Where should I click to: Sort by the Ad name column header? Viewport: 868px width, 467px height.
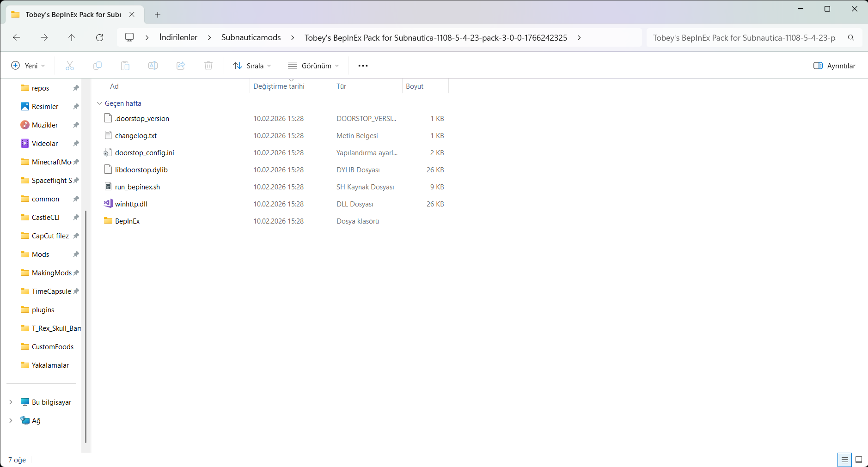tap(114, 86)
